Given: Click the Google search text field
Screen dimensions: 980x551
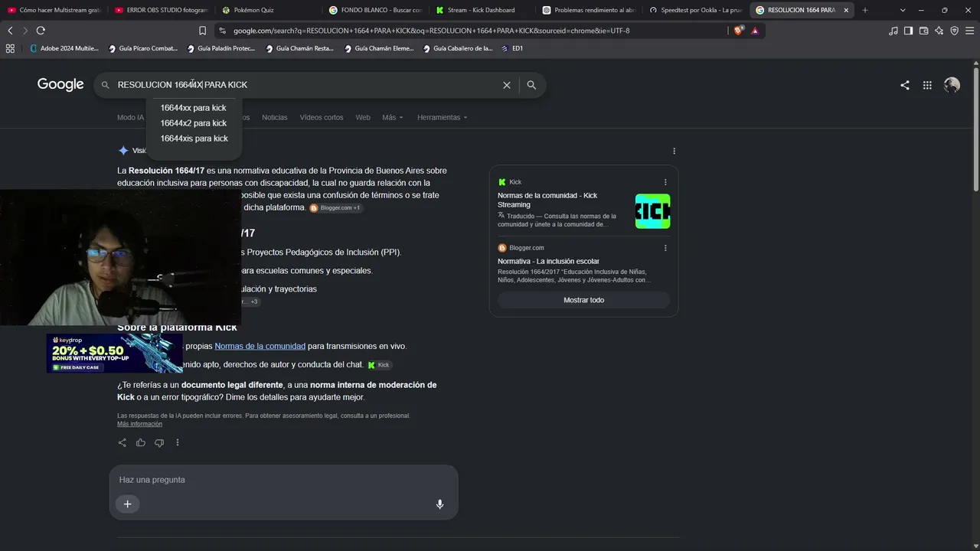Looking at the screenshot, I should click(305, 85).
